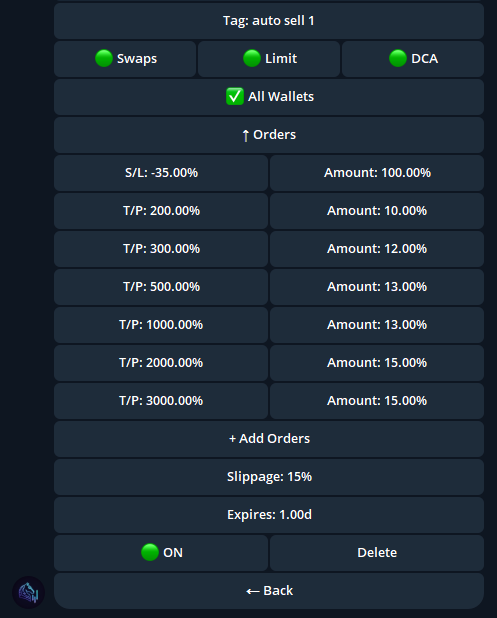Open the T/P 500.00% setting
This screenshot has width=497, height=618.
pyautogui.click(x=161, y=287)
